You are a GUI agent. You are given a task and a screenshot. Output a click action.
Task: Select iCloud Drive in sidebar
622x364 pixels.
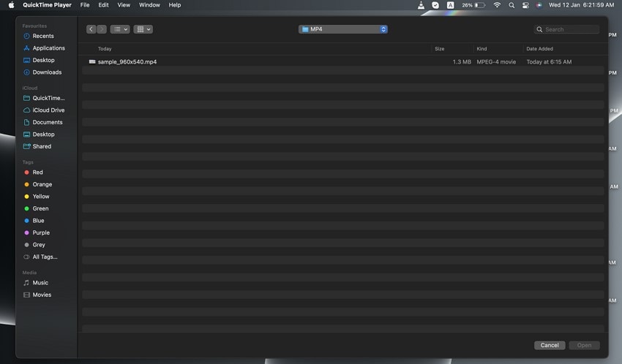[48, 110]
